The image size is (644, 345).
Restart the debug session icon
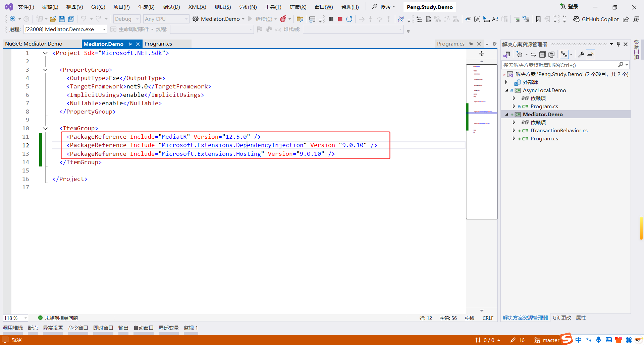point(349,19)
